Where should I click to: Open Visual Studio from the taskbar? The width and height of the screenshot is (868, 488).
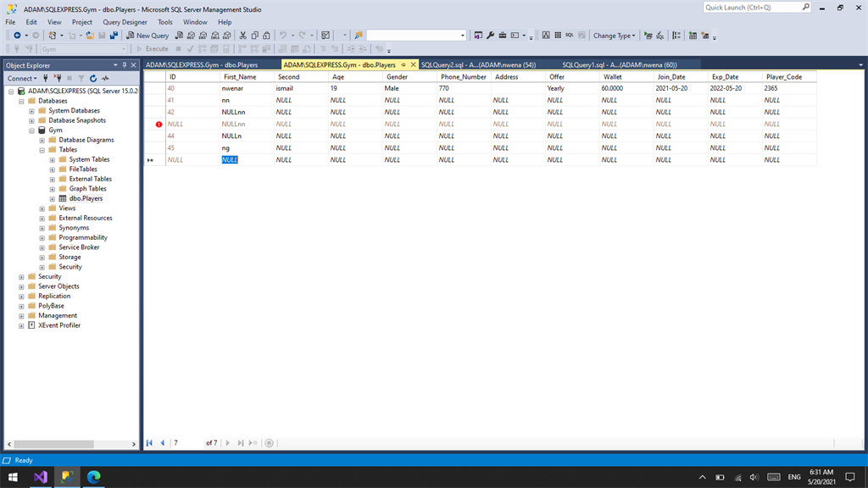tap(41, 477)
